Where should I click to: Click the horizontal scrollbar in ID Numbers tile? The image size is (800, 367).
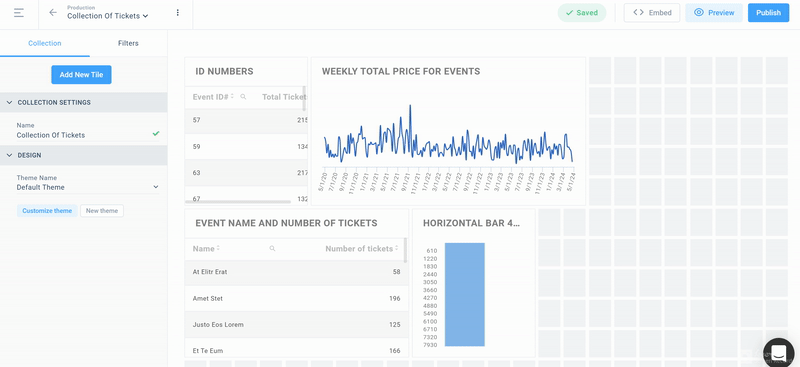(x=238, y=202)
